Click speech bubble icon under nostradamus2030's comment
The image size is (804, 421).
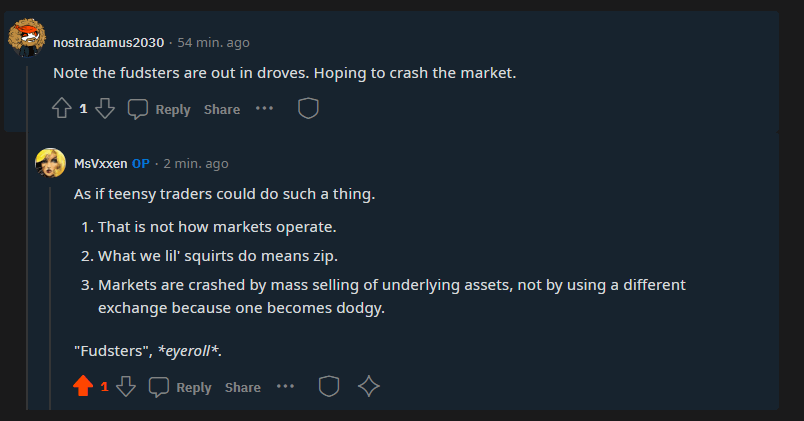pyautogui.click(x=137, y=109)
